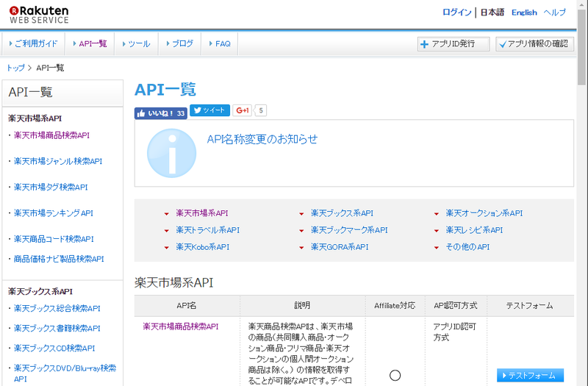Screen dimensions: 588x386
Task: Open 楽天市場商品検索API link in the table
Action: pyautogui.click(x=180, y=326)
